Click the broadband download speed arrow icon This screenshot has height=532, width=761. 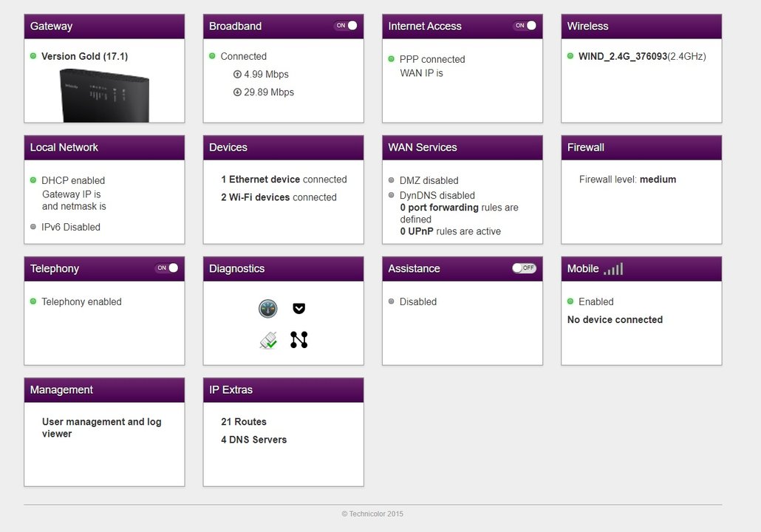pos(237,92)
